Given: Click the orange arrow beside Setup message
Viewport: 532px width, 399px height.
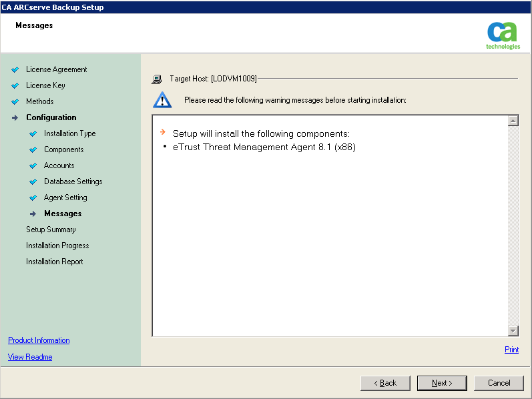Looking at the screenshot, I should 163,132.
